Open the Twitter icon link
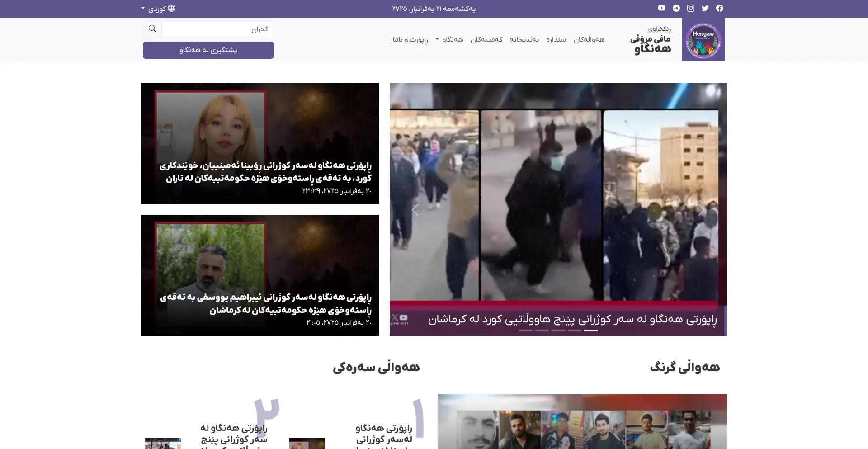 point(705,8)
